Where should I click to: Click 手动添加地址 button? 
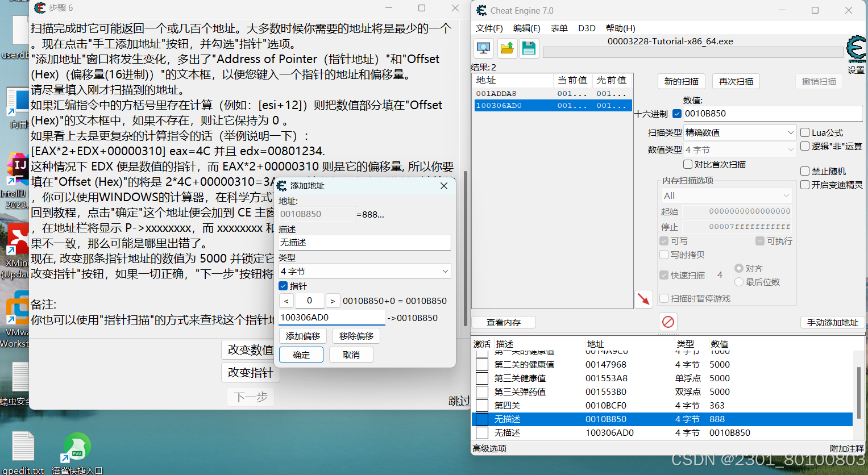(833, 322)
